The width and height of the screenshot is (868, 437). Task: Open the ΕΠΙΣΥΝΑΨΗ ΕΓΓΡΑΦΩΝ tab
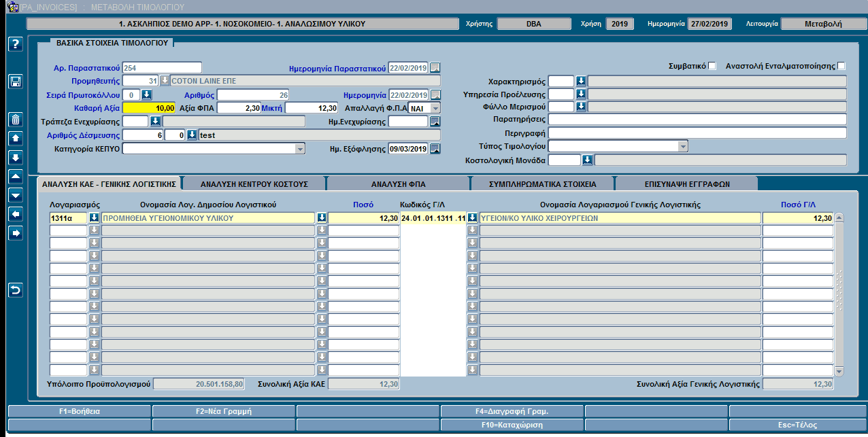[686, 183]
